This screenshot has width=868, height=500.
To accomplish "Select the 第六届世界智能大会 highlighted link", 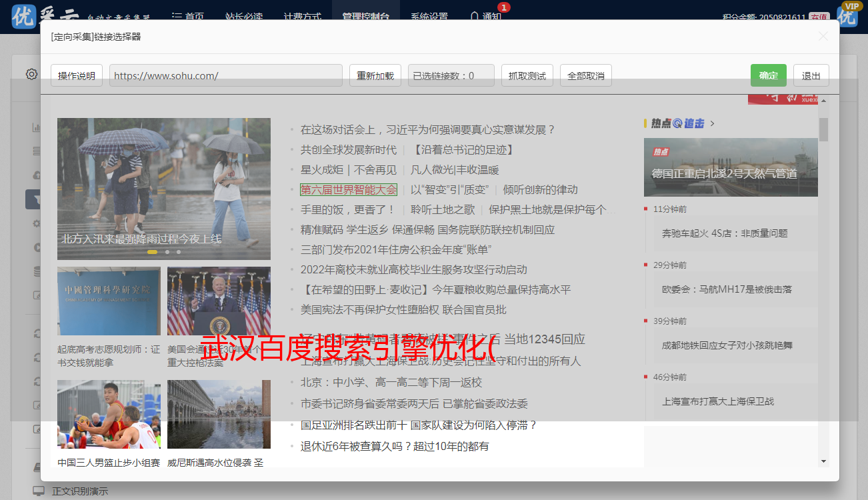I will coord(349,189).
